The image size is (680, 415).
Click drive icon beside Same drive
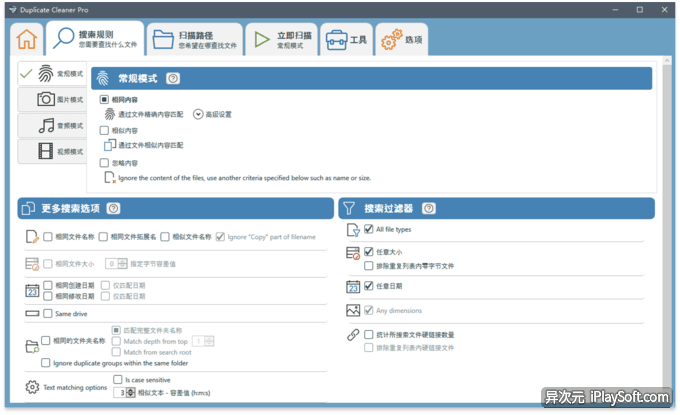coord(32,314)
